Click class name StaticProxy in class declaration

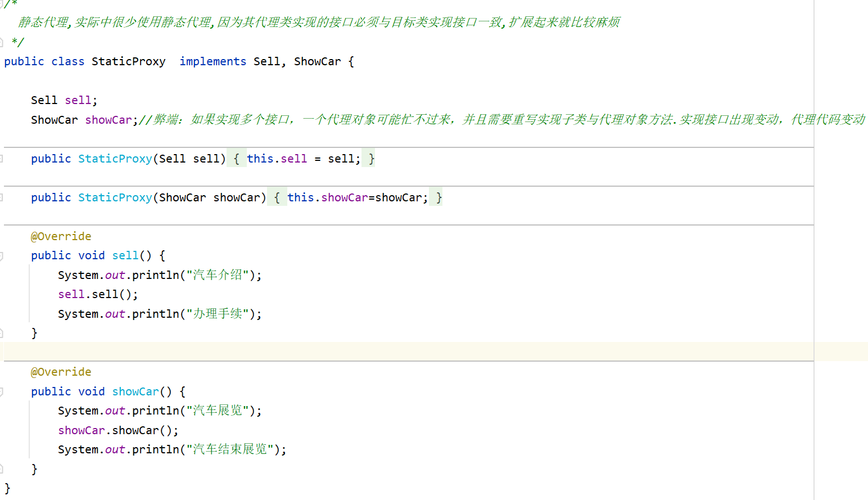[129, 62]
